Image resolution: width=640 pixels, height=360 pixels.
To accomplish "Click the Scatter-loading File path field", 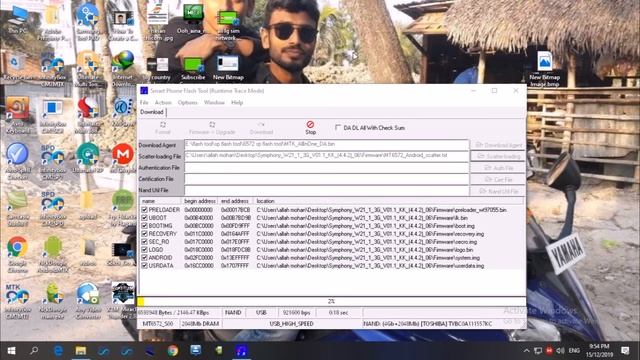I will point(327,156).
